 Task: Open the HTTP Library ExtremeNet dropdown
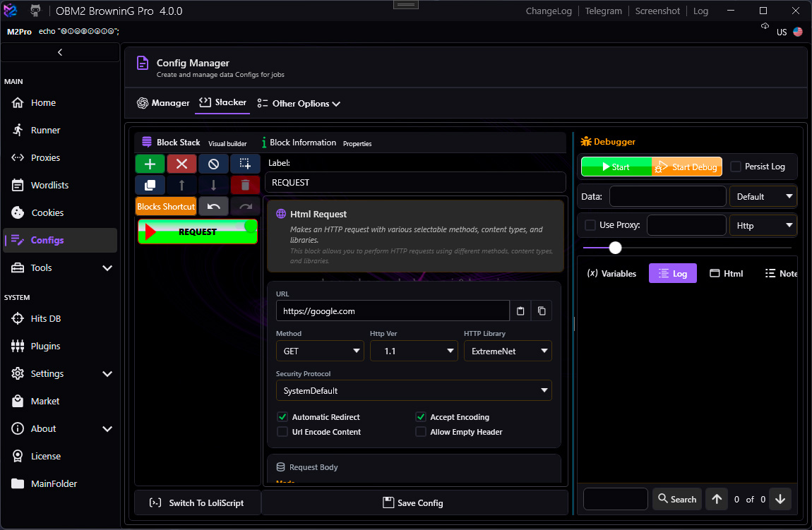click(508, 351)
